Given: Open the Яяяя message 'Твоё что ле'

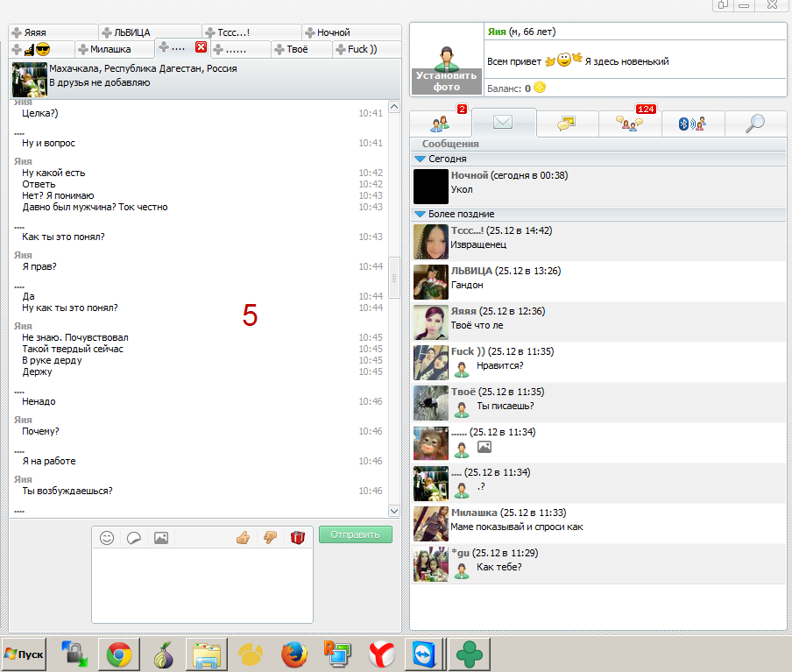Looking at the screenshot, I should (x=599, y=322).
